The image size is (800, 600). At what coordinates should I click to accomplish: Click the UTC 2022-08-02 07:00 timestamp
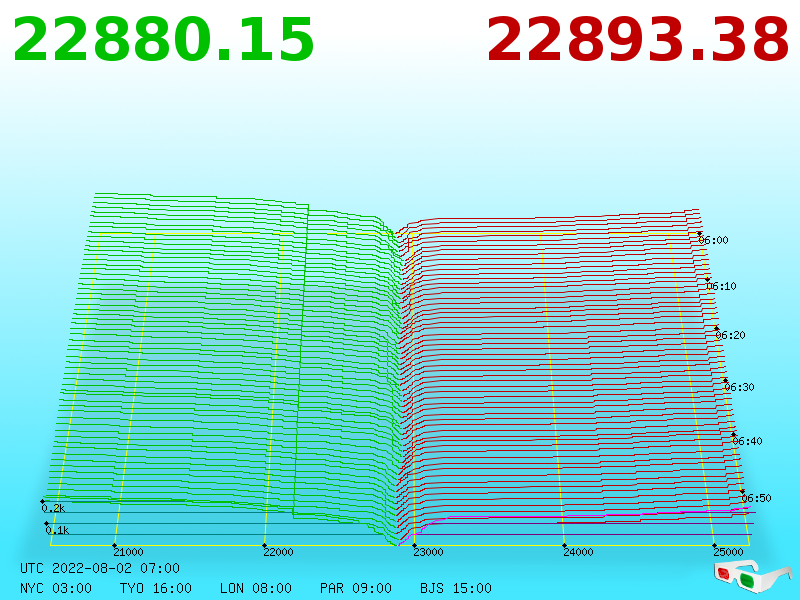click(100, 568)
